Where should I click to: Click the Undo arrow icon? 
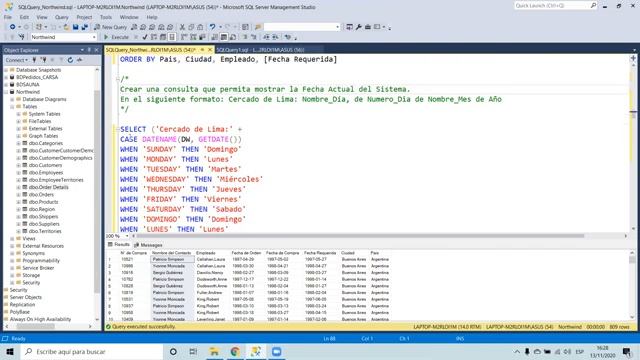212,27
